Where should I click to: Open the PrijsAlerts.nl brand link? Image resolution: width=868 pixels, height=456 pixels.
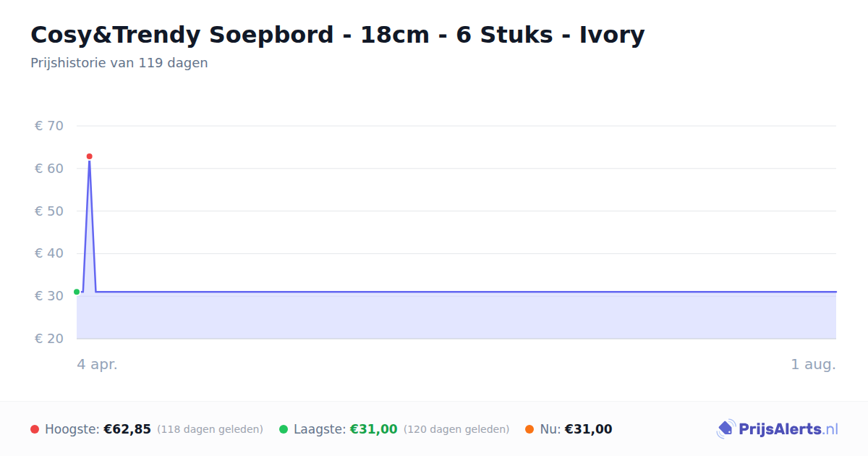(777, 429)
